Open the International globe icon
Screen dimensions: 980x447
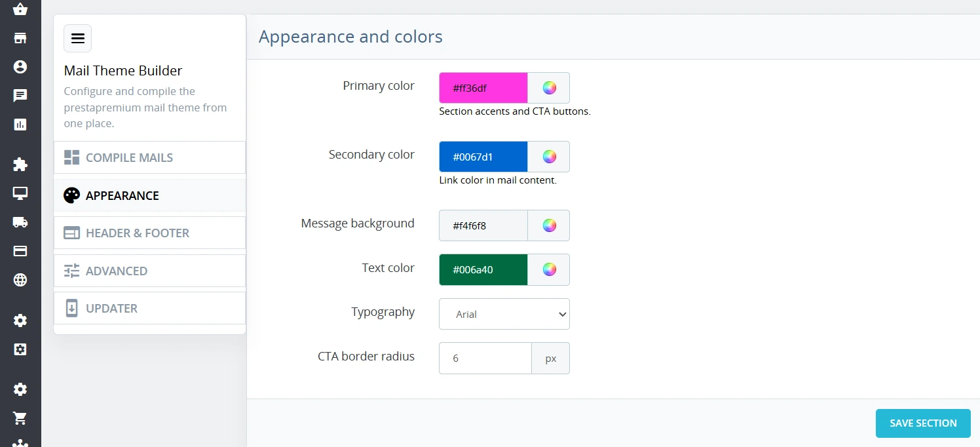pos(20,280)
